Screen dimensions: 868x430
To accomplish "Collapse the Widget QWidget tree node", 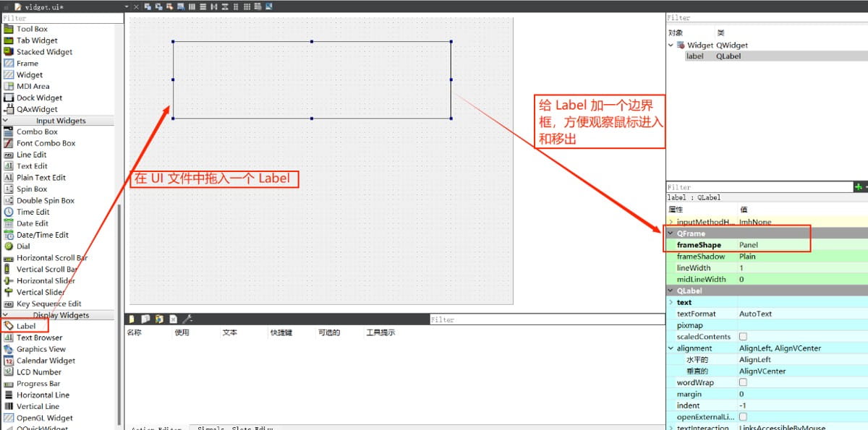I will point(671,45).
